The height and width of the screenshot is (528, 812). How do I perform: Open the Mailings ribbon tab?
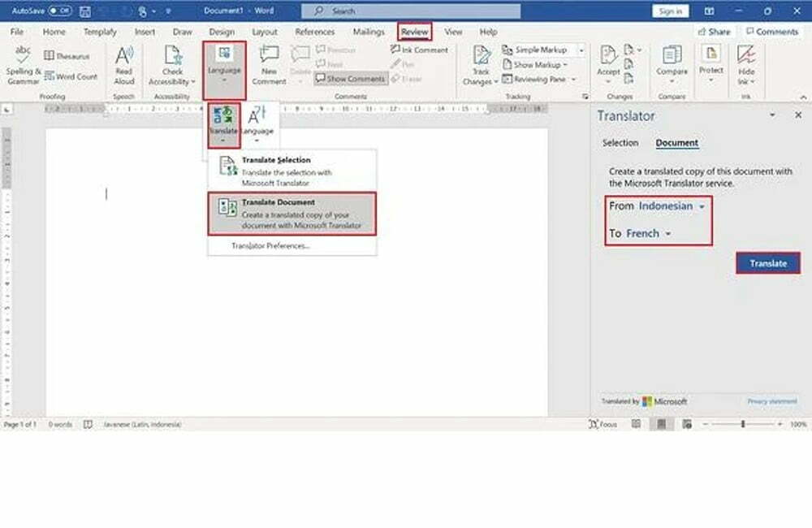pos(369,32)
